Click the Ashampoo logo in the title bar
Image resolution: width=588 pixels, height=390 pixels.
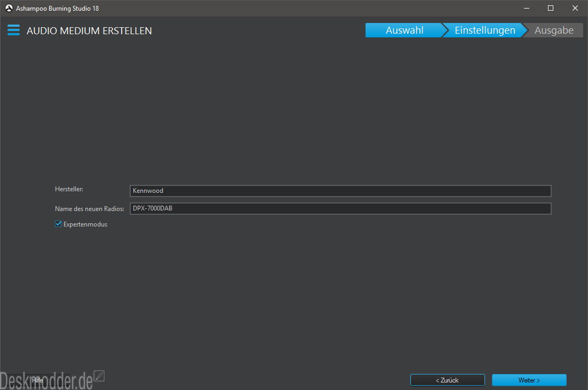9,8
